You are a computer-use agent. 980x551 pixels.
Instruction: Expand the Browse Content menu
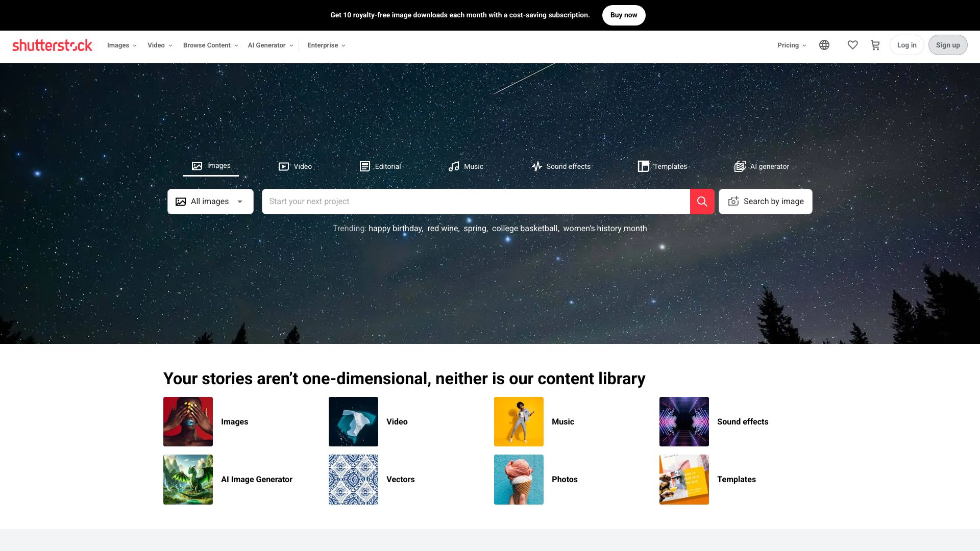pos(210,45)
